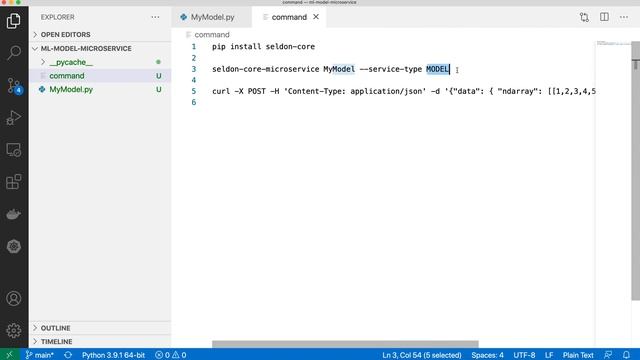The image size is (640, 360).
Task: Click the Open Changes icon in editor toolbar
Action: (x=584, y=17)
